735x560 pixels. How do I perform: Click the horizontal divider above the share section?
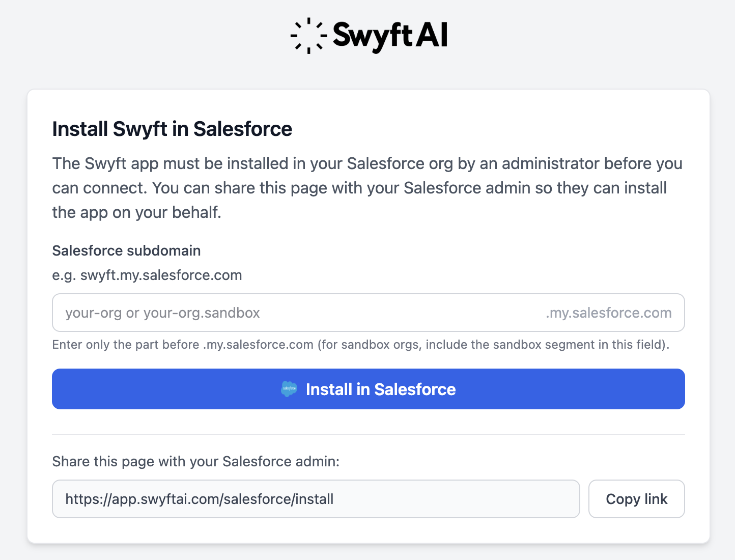pyautogui.click(x=369, y=434)
